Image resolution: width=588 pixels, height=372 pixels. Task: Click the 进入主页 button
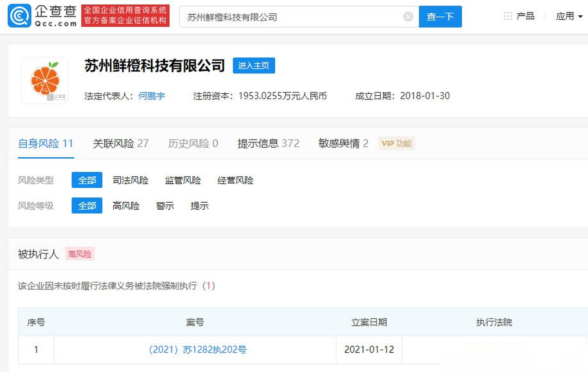tap(254, 65)
